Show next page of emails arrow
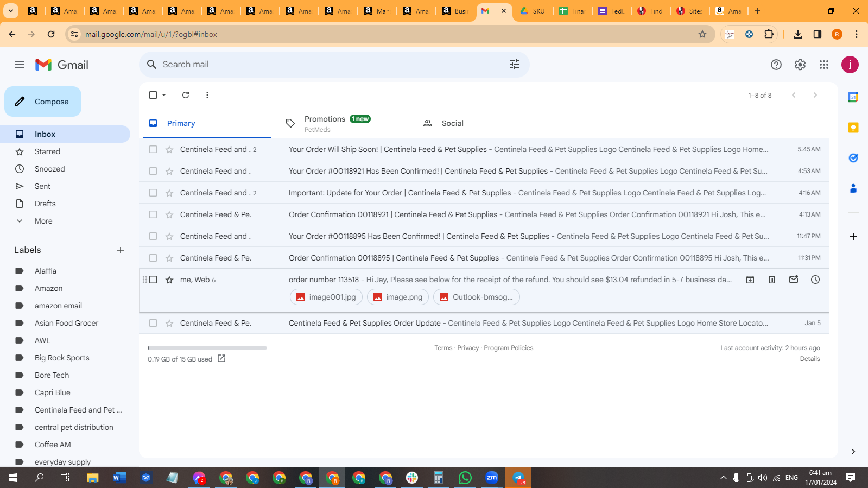The width and height of the screenshot is (868, 488). (x=815, y=95)
